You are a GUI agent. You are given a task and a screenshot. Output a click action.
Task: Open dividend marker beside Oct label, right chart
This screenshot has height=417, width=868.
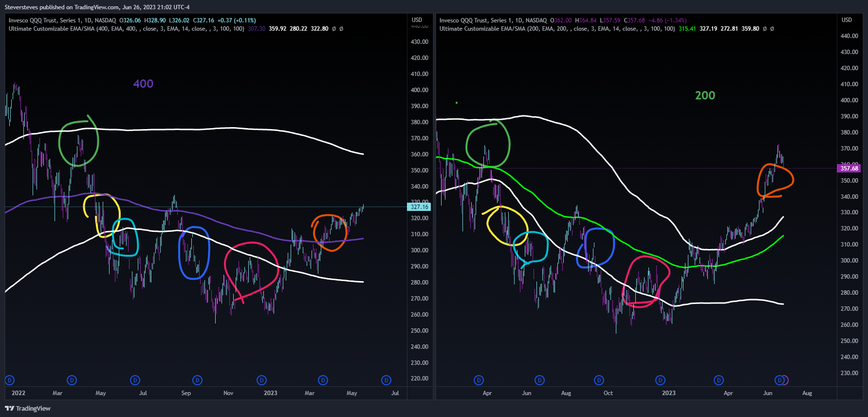click(x=599, y=380)
